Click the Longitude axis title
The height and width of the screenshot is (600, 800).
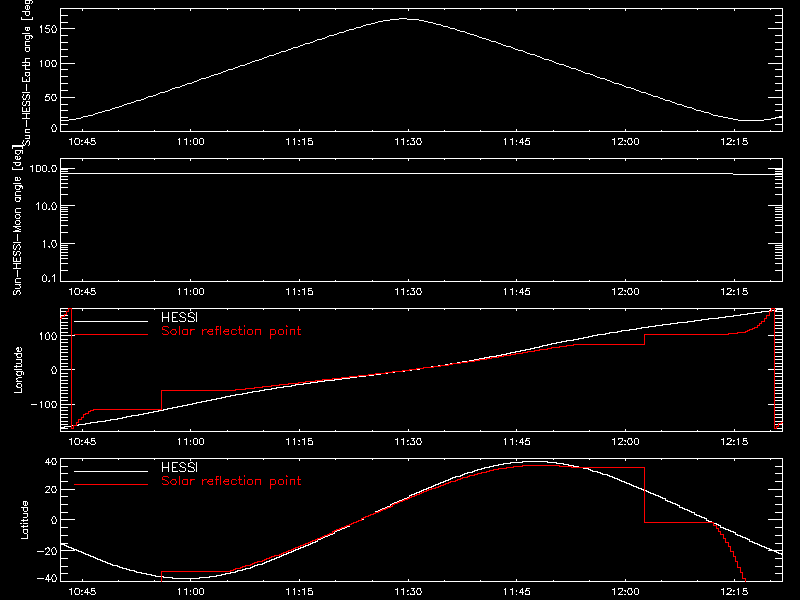click(18, 370)
